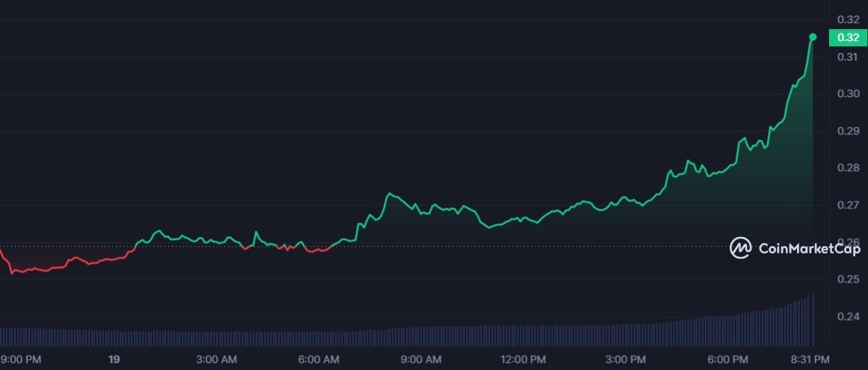
Task: Click the 0.28 price axis label
Action: point(848,168)
